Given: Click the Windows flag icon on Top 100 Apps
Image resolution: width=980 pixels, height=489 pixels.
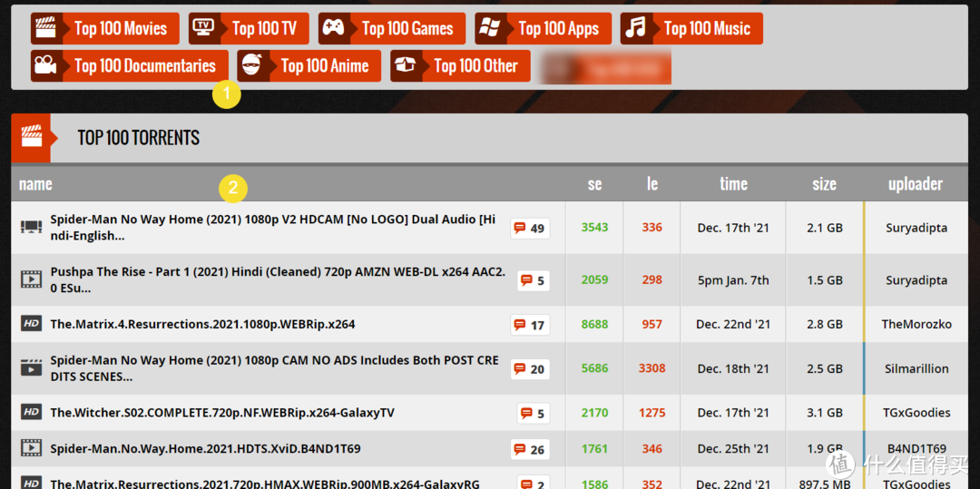Looking at the screenshot, I should (x=490, y=28).
